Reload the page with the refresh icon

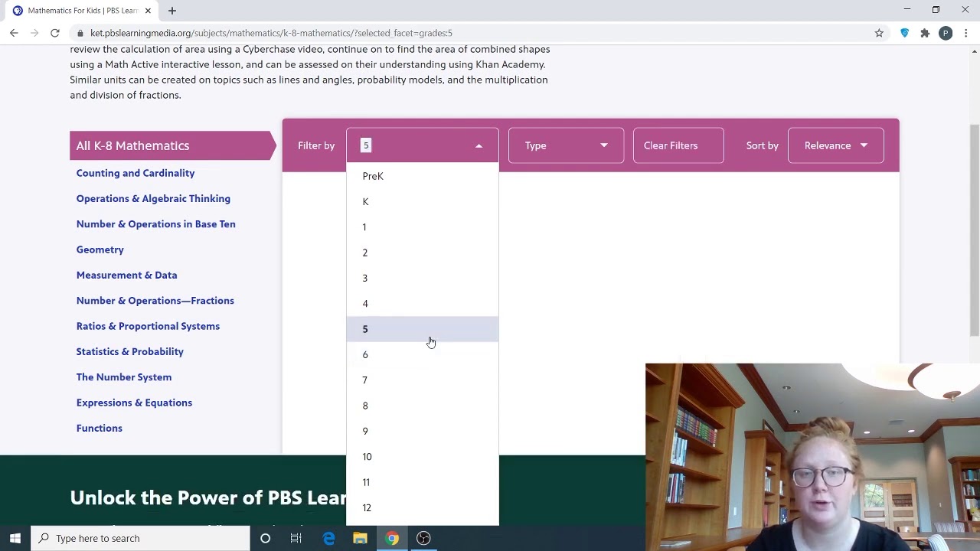(55, 33)
